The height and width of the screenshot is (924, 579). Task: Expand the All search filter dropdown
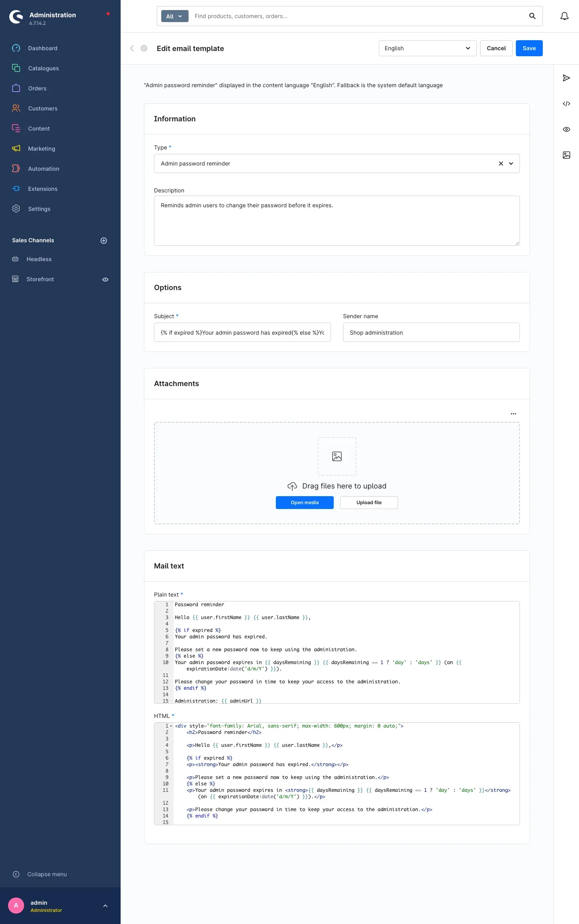tap(175, 16)
